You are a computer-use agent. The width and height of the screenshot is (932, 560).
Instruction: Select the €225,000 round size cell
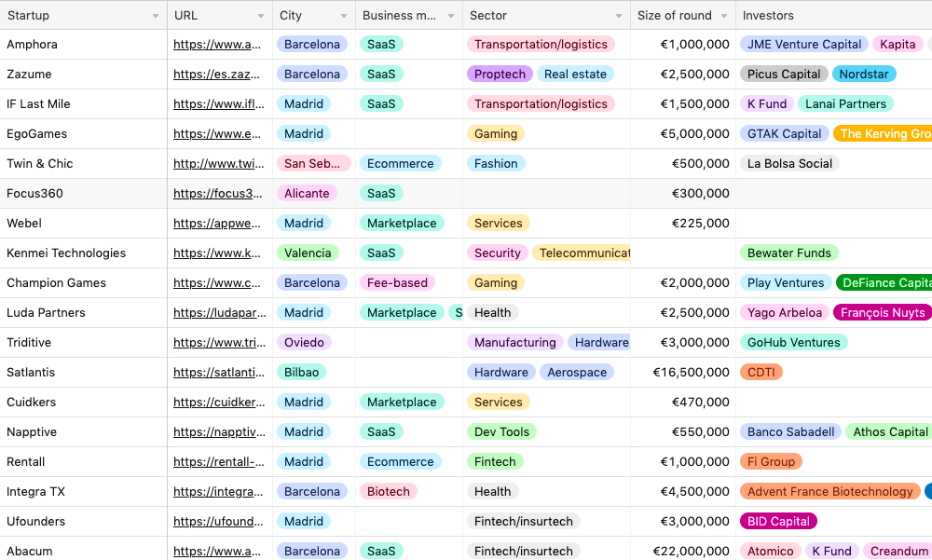tap(683, 223)
